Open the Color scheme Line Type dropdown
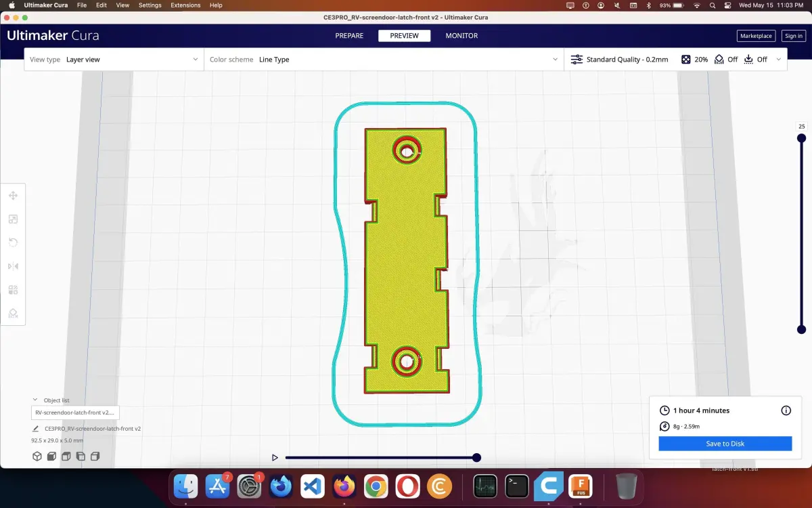The image size is (812, 508). pos(384,60)
